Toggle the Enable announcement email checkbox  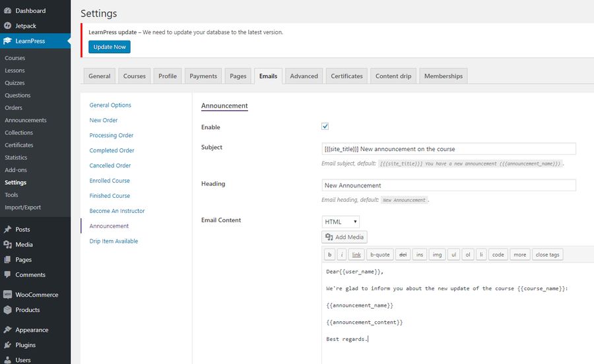click(325, 127)
